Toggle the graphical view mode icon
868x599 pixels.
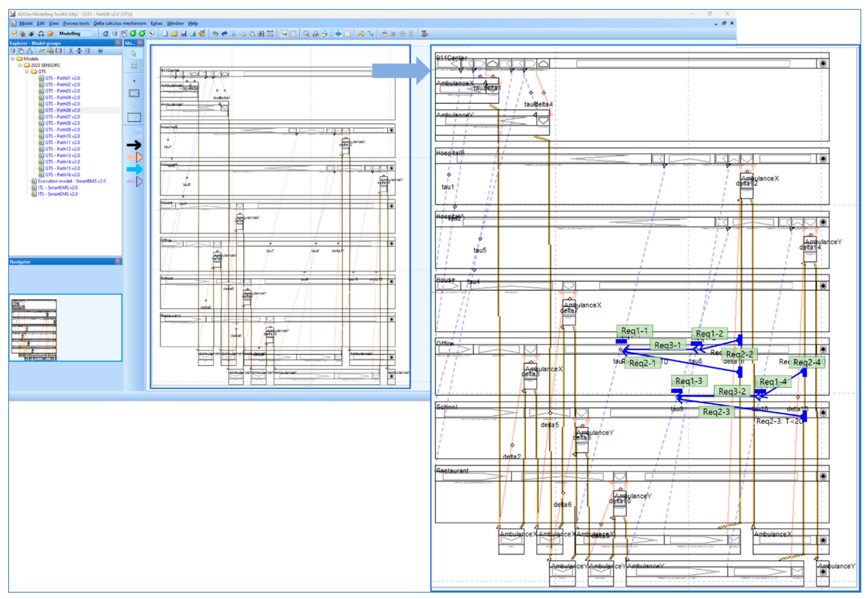(284, 34)
